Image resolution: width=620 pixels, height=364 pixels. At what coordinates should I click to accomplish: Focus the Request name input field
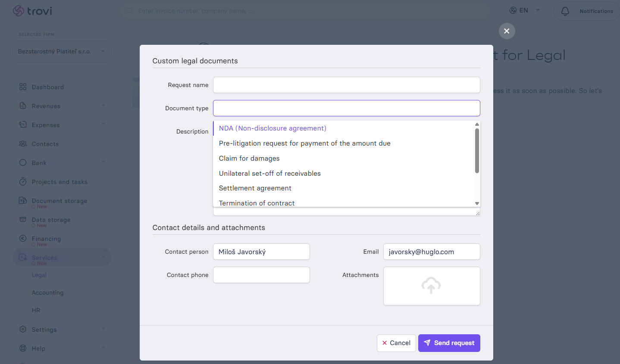[347, 85]
